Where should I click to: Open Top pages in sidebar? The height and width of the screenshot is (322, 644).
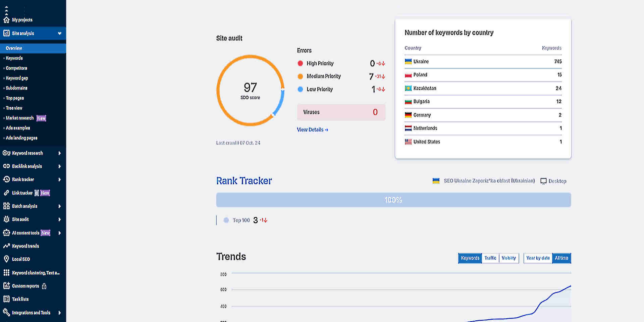tap(15, 98)
